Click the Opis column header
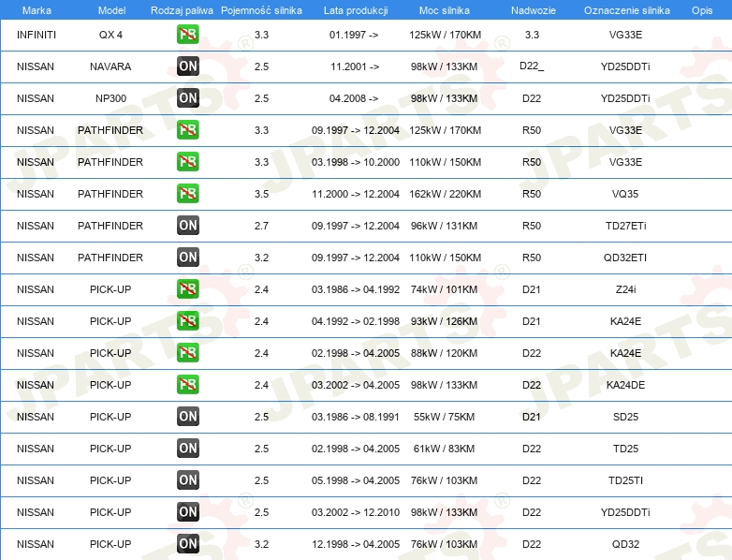This screenshot has height=560, width=732. pos(702,10)
